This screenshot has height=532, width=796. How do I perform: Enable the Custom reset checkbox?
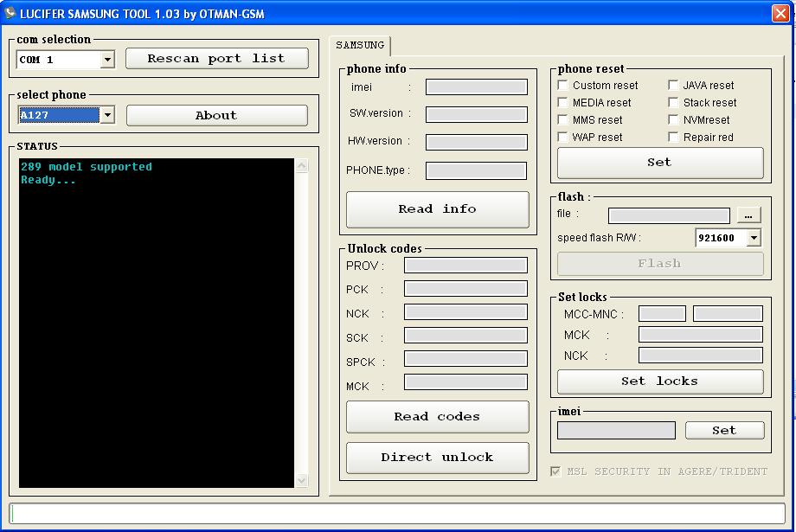point(562,86)
